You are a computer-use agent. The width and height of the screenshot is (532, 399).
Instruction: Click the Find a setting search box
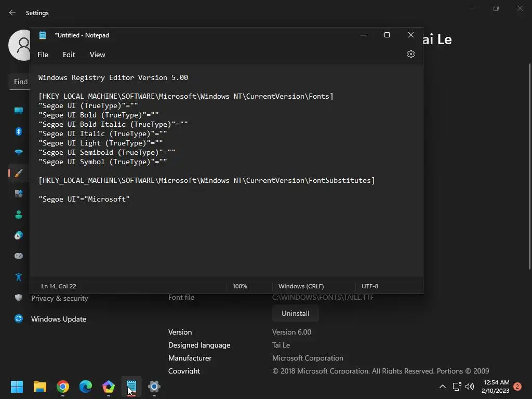click(x=20, y=82)
